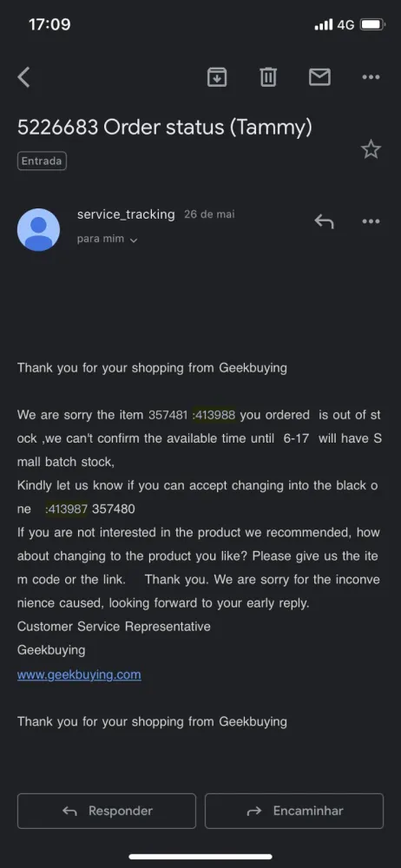Viewport: 401px width, 868px height.
Task: Tap the 26 de mai date
Action: tap(209, 214)
